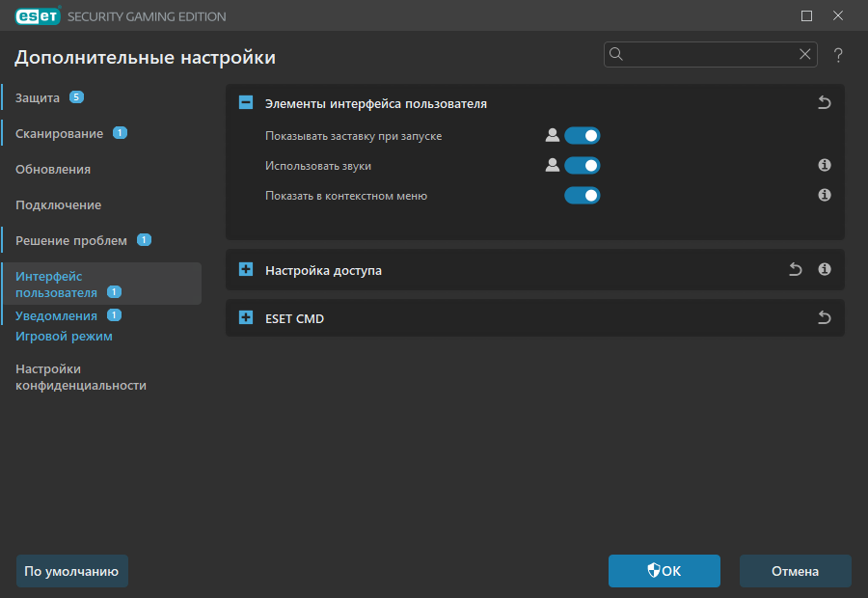The height and width of the screenshot is (598, 868).
Task: Click the badge next to 'Решение проблем'
Action: [x=144, y=240]
